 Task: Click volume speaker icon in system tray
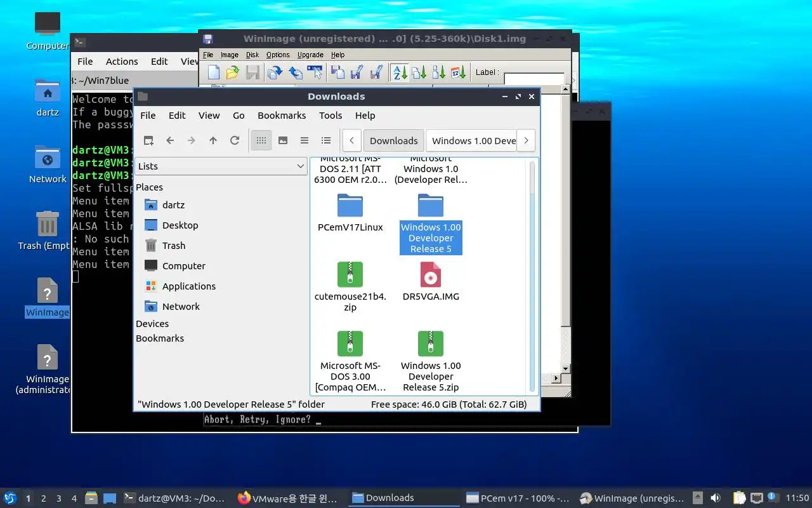[716, 498]
